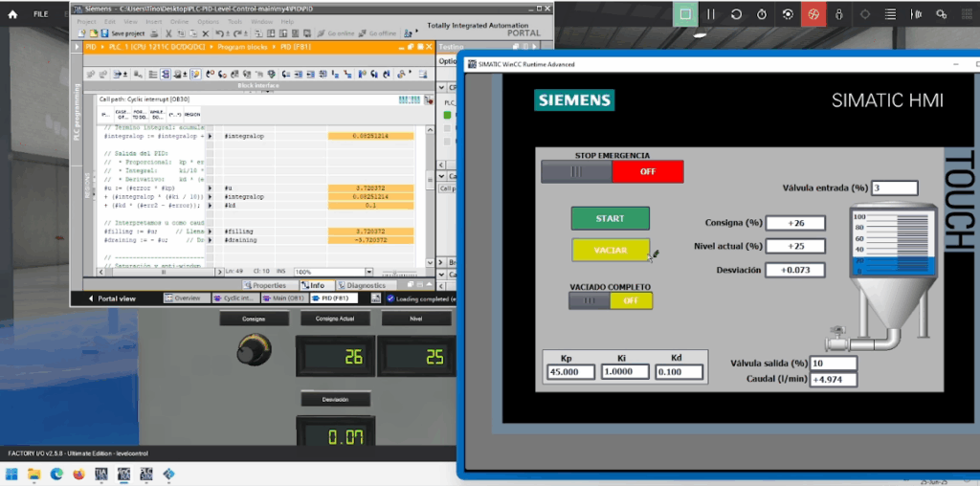980x486 pixels.
Task: Click the Consigna rotary knob in Factory I/O
Action: click(254, 350)
